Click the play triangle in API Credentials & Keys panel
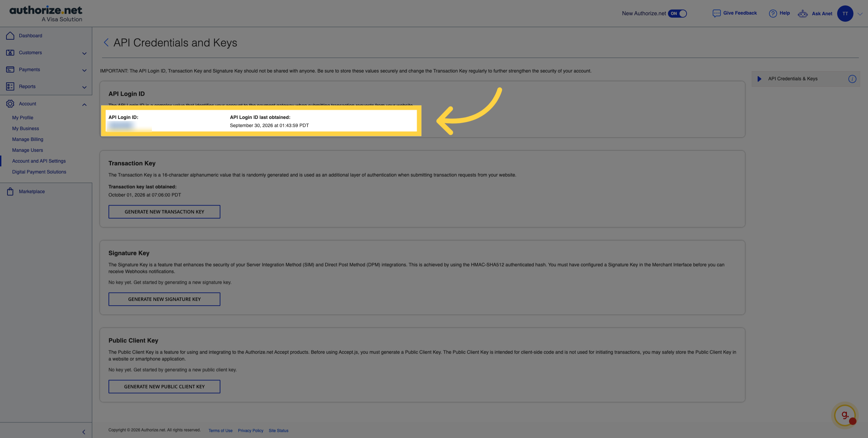The height and width of the screenshot is (438, 868). pyautogui.click(x=759, y=79)
